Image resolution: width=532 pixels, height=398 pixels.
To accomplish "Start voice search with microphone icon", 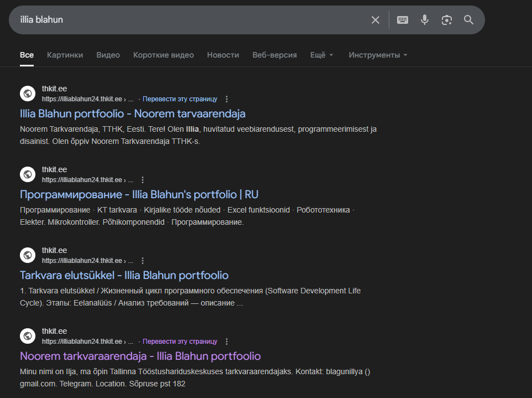I will pos(424,20).
